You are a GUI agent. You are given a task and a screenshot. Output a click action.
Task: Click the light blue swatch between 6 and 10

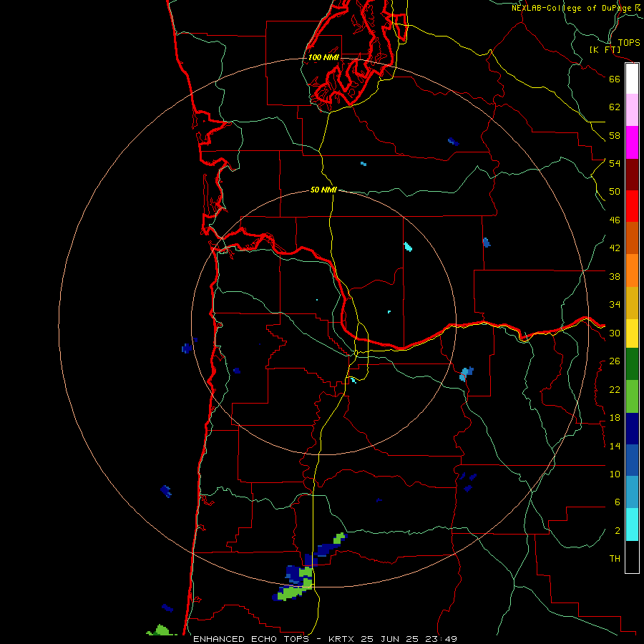[632, 492]
